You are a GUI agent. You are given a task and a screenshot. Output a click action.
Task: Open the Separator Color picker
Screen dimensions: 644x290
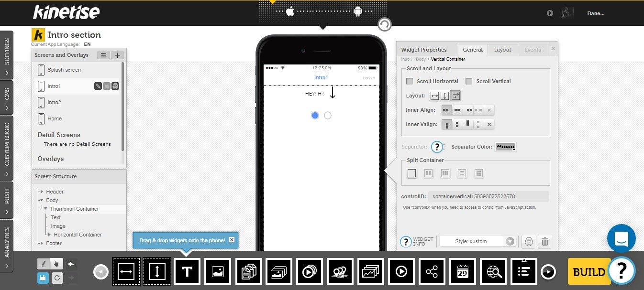pyautogui.click(x=505, y=147)
